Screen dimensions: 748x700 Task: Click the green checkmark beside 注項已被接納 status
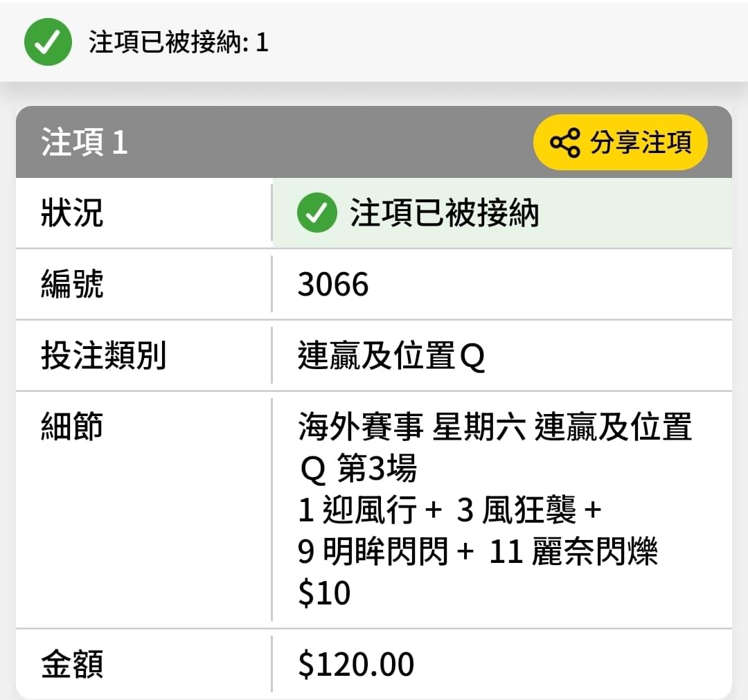pyautogui.click(x=317, y=213)
